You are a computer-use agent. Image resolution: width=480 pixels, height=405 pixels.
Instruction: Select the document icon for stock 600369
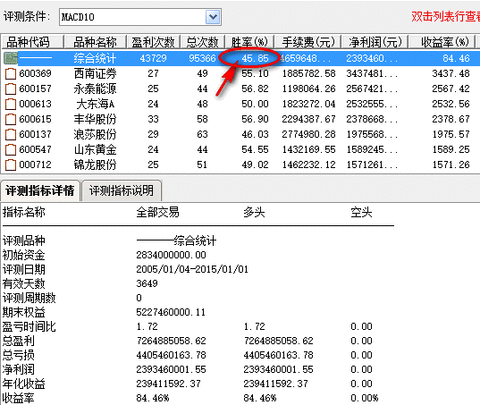click(x=10, y=74)
